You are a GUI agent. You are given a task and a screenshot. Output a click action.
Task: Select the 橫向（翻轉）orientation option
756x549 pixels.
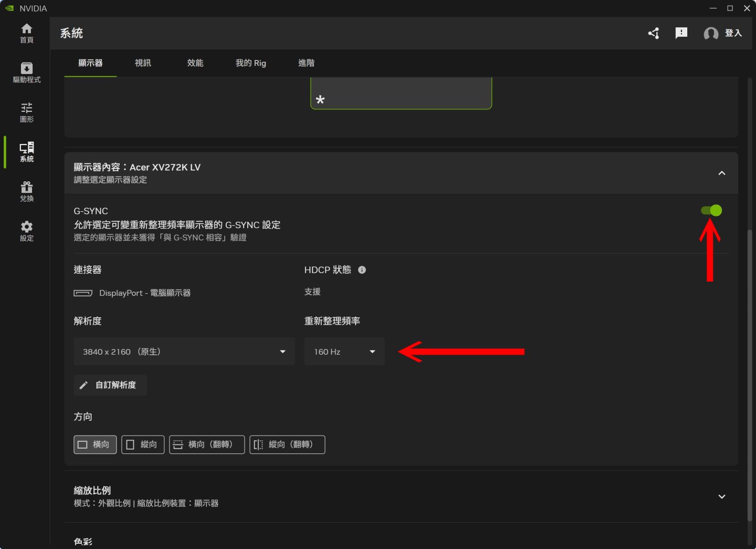pos(206,444)
